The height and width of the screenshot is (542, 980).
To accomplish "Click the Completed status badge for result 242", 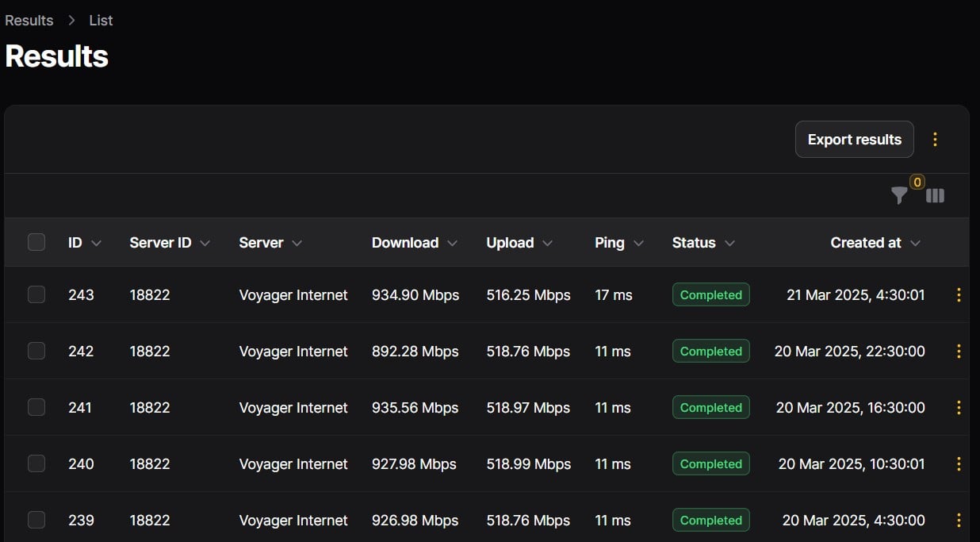I will [x=711, y=352].
